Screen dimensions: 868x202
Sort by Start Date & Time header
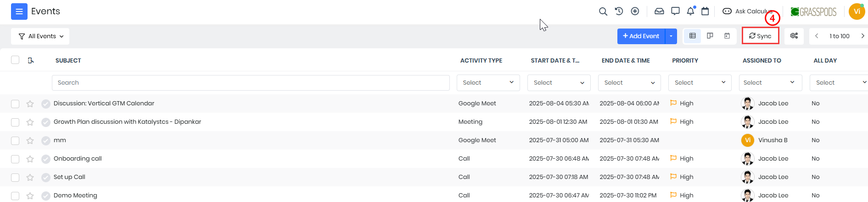tap(555, 61)
